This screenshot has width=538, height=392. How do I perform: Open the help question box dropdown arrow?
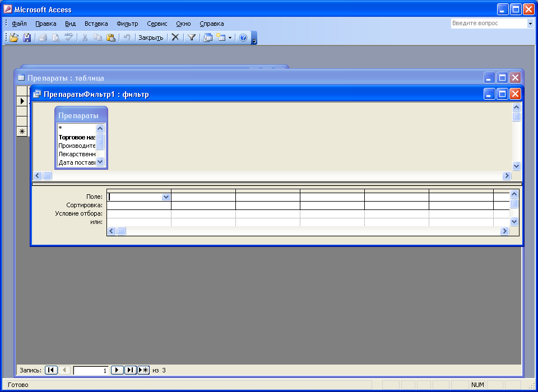tap(531, 24)
